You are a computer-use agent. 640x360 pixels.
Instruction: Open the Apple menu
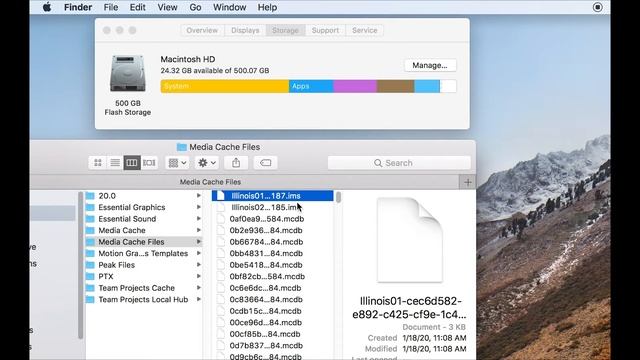click(x=47, y=7)
